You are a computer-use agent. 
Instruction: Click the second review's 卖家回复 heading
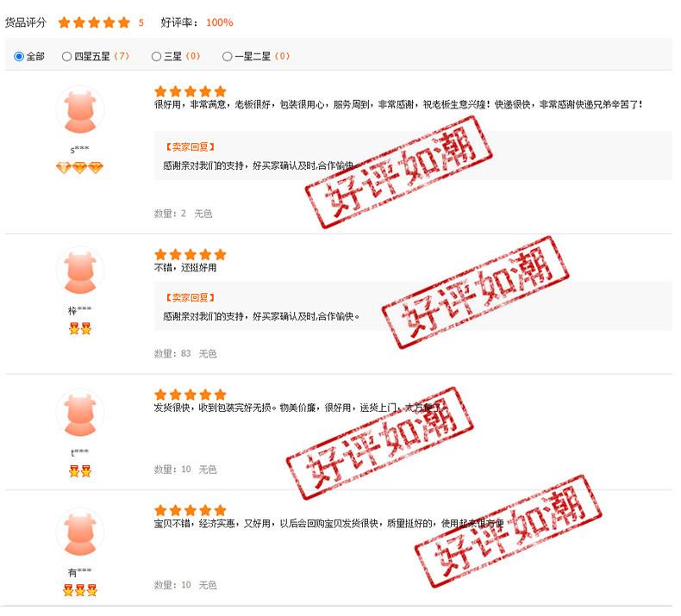tap(191, 298)
